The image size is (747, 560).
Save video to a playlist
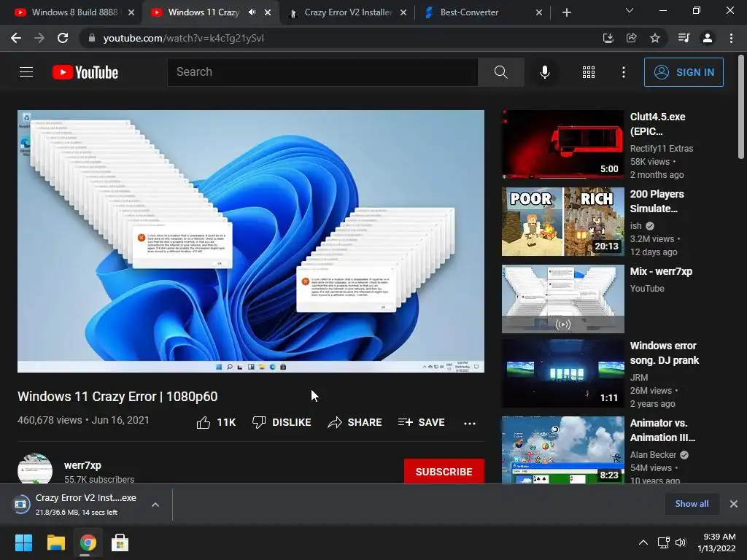(421, 422)
